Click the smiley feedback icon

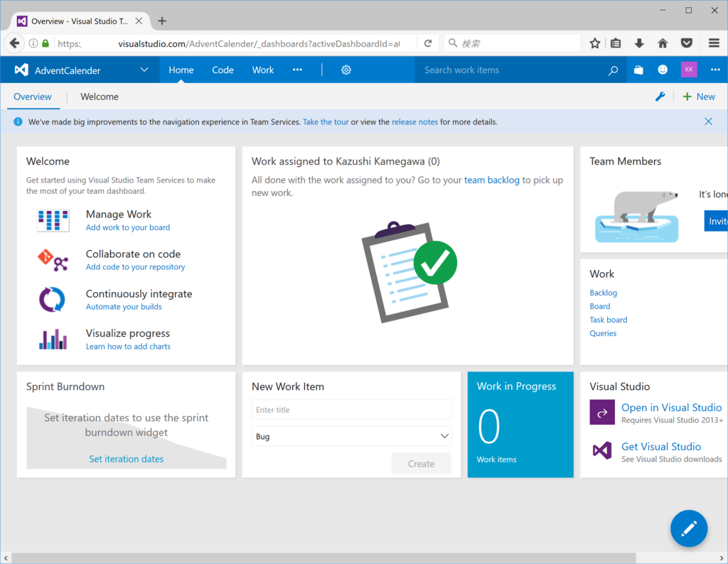(x=663, y=70)
